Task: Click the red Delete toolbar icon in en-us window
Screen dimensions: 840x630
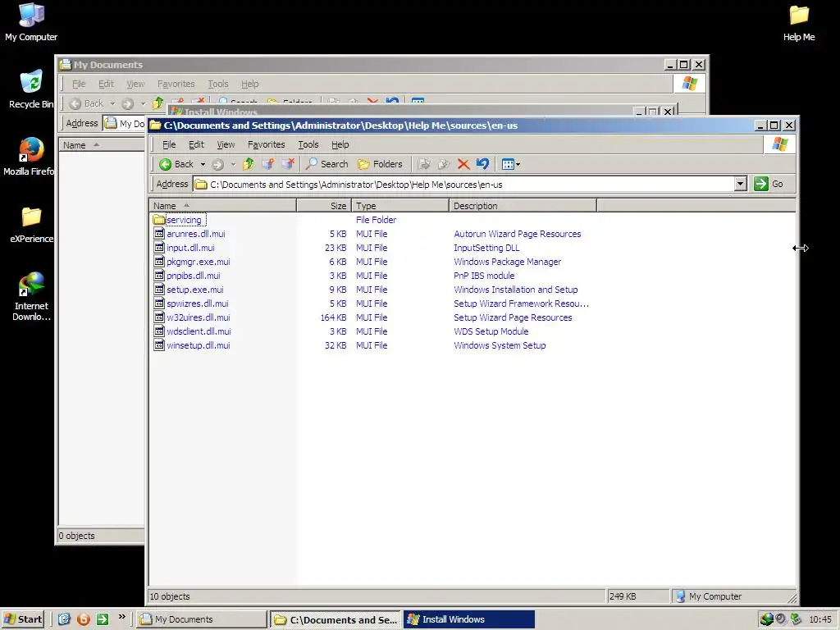Action: (x=463, y=164)
